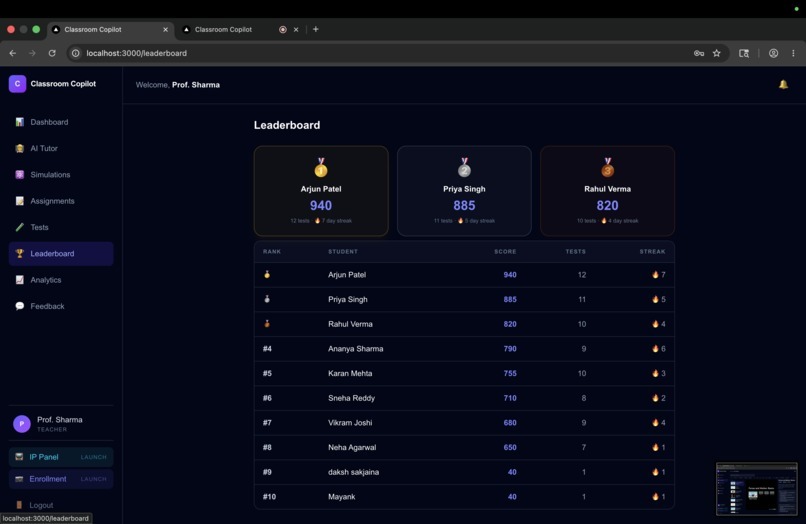Click the AI Tutor icon
This screenshot has height=524, width=806.
coord(20,148)
